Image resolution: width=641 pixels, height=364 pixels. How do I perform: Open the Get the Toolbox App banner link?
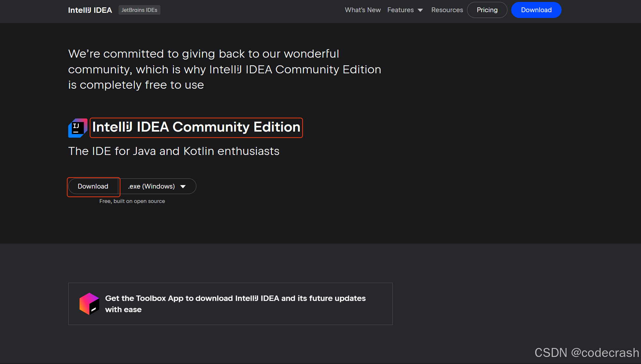(x=230, y=304)
